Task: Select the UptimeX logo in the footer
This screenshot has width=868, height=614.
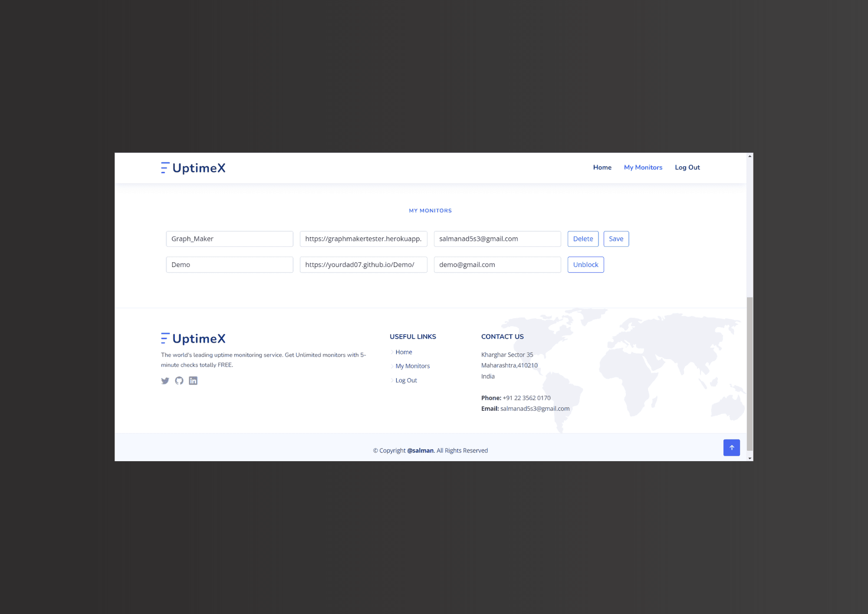Action: pos(193,338)
